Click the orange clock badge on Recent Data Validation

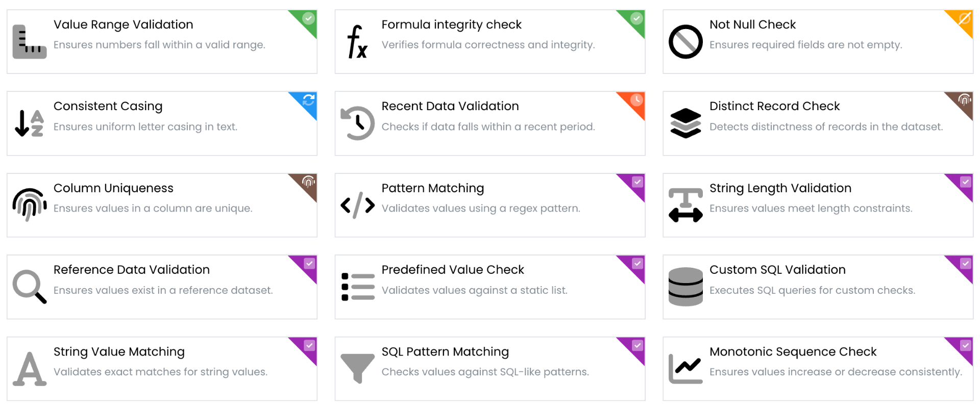pyautogui.click(x=636, y=100)
